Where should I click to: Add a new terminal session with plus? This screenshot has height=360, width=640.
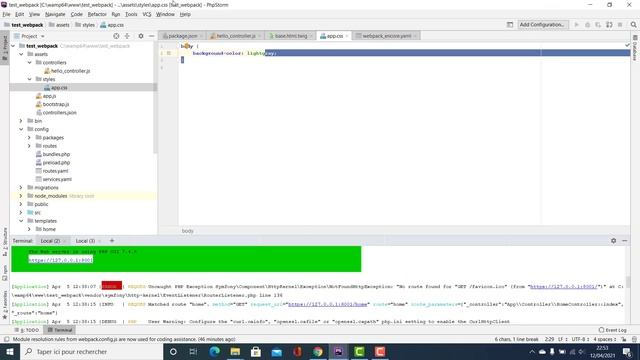112,241
